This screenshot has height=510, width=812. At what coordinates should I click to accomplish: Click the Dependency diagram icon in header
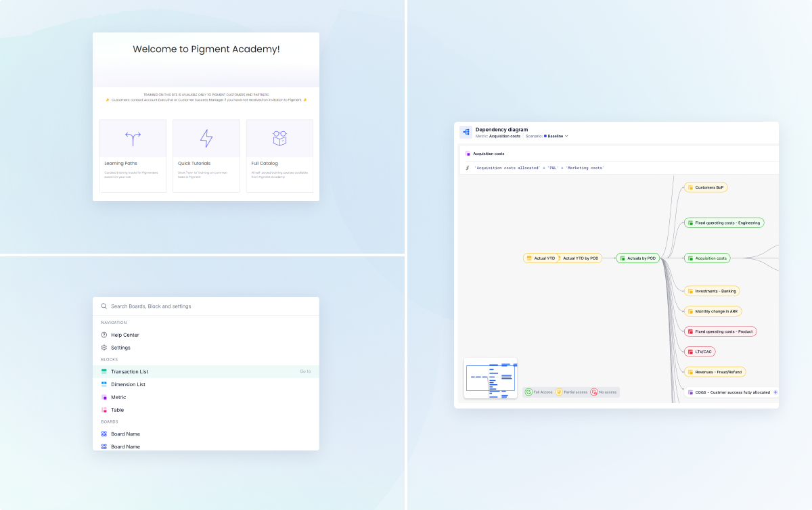tap(466, 133)
